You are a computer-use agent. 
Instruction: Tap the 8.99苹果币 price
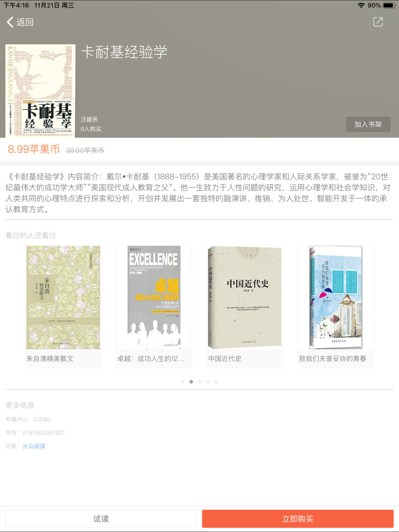pyautogui.click(x=34, y=149)
